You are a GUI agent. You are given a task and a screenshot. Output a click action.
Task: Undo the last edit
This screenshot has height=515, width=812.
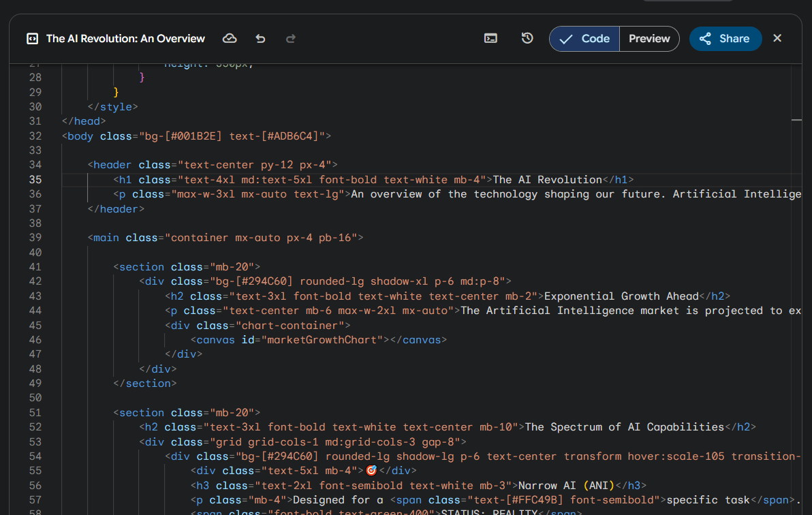point(260,39)
